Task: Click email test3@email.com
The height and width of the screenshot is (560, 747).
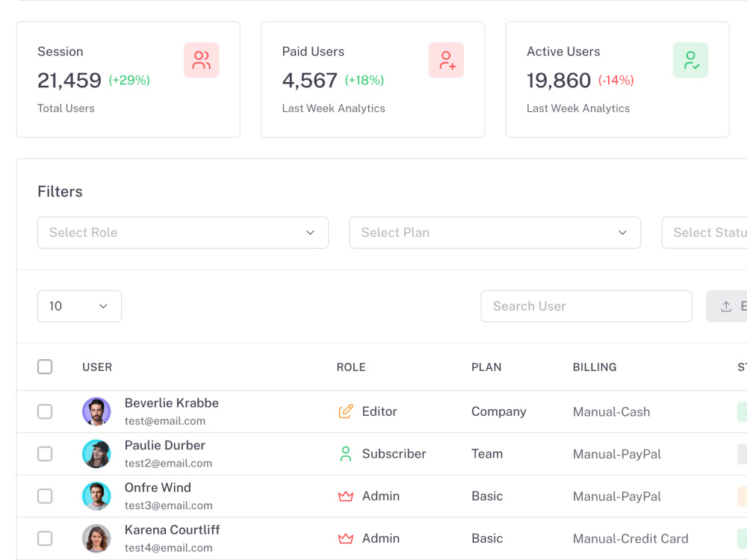Action: (x=169, y=505)
